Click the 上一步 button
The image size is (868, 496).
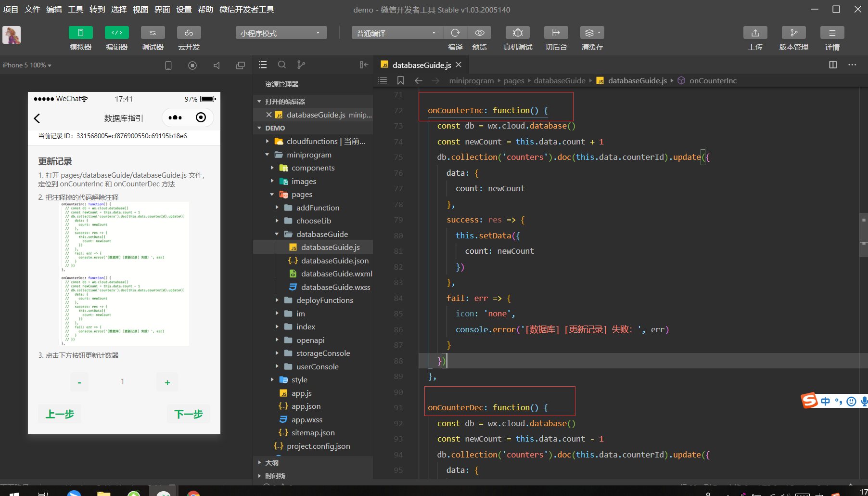point(60,414)
